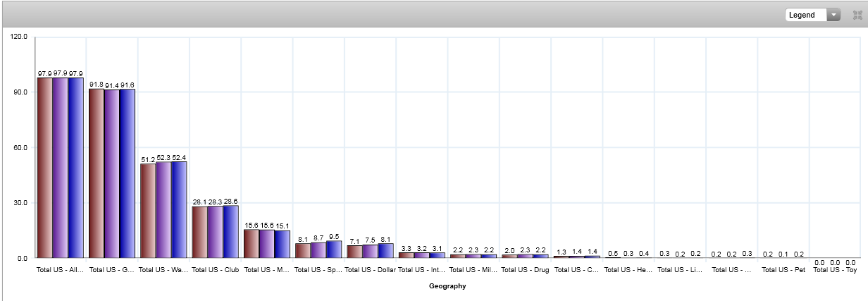This screenshot has height=301, width=868.
Task: Click the brown 91.8 bar
Action: pyautogui.click(x=97, y=173)
